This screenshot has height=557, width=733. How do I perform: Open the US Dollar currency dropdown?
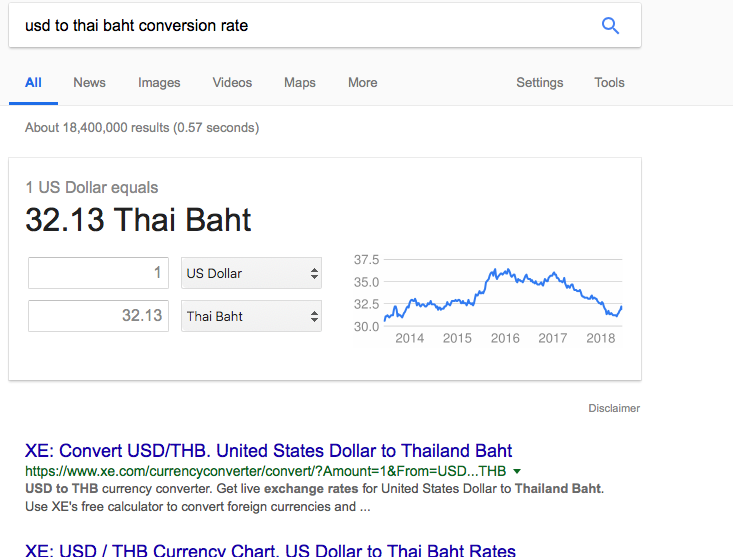pyautogui.click(x=252, y=273)
